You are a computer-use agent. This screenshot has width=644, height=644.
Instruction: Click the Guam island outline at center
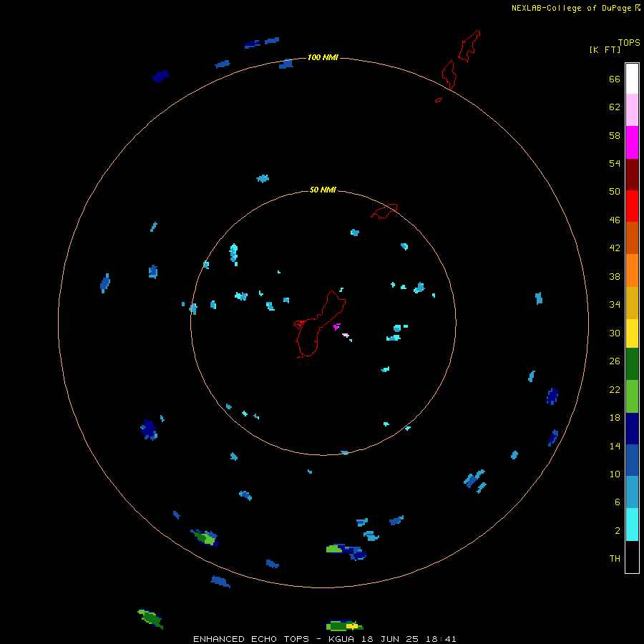coord(319,324)
